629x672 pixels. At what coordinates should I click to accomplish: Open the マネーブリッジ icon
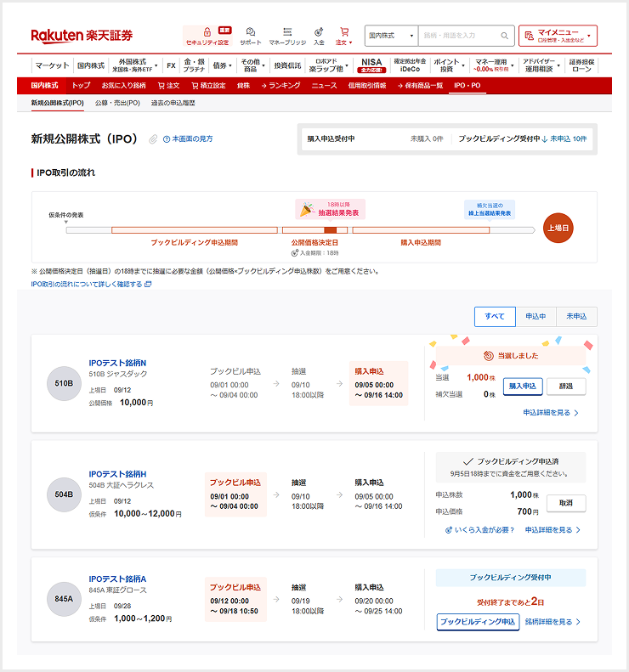click(288, 32)
